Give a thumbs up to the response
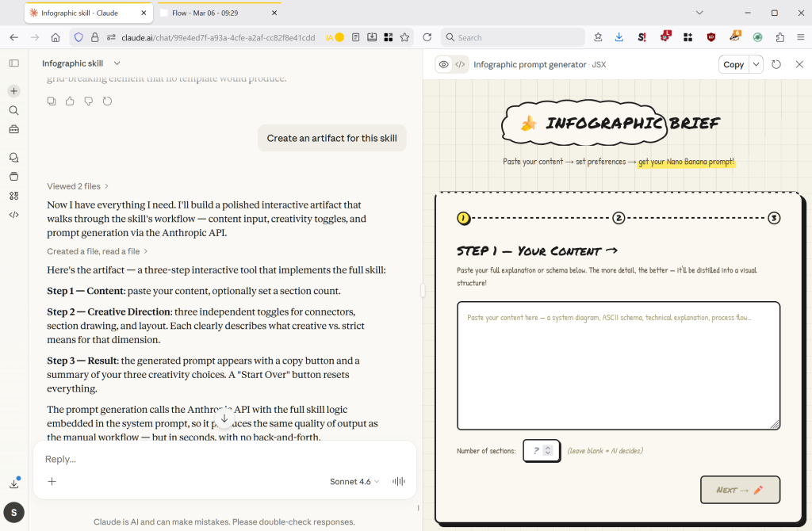812x531 pixels. click(x=68, y=101)
